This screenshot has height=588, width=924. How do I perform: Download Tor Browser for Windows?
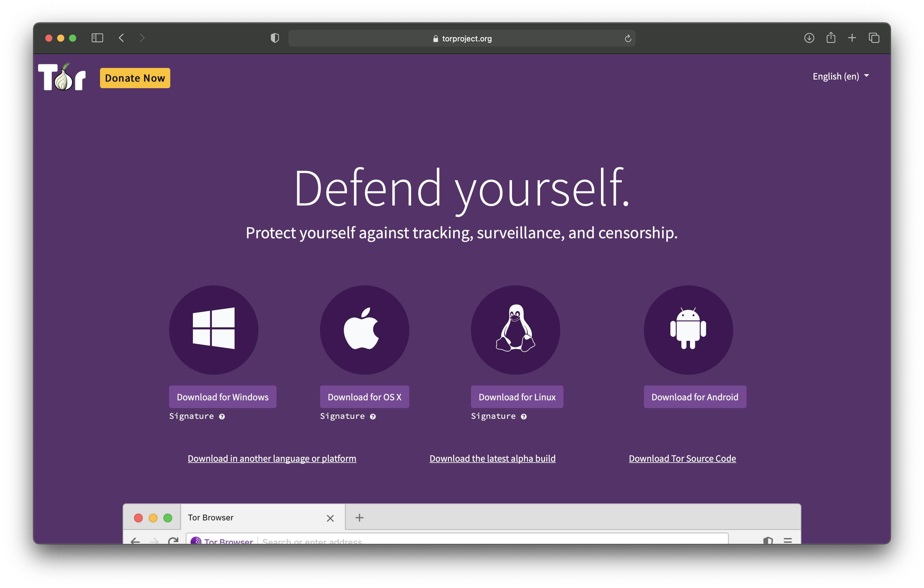[x=223, y=397]
